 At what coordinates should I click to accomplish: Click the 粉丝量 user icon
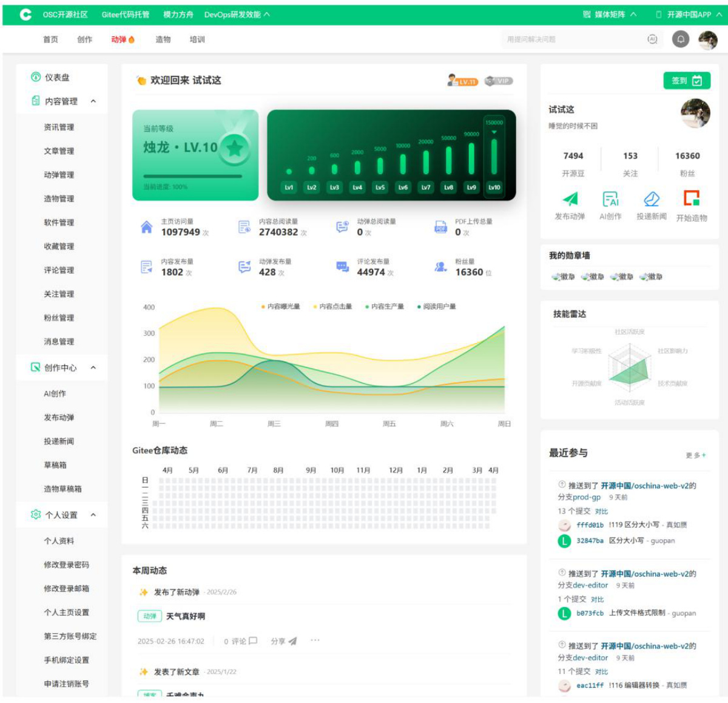point(440,267)
